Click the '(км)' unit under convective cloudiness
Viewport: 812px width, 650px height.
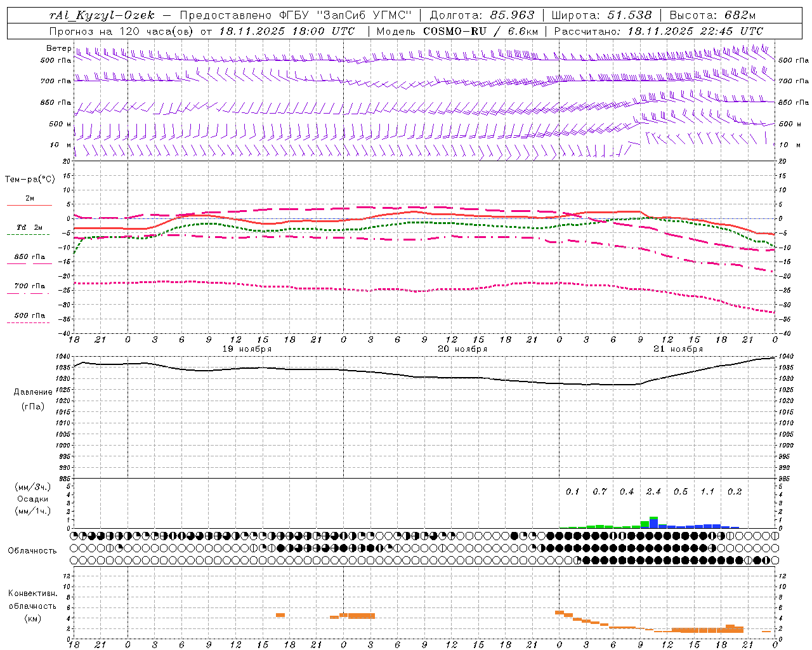[x=32, y=618]
